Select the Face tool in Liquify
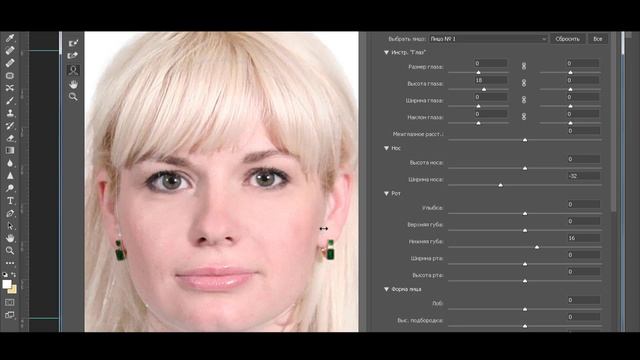 point(73,70)
